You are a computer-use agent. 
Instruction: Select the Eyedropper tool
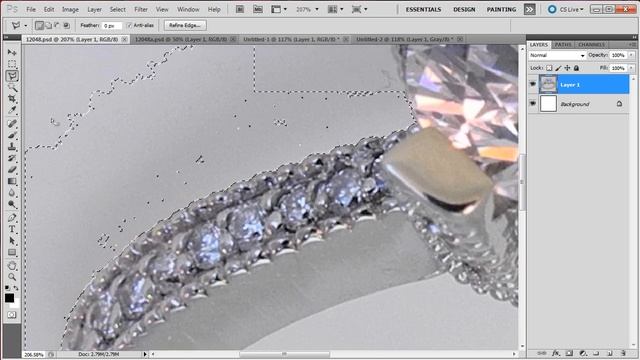tap(12, 110)
